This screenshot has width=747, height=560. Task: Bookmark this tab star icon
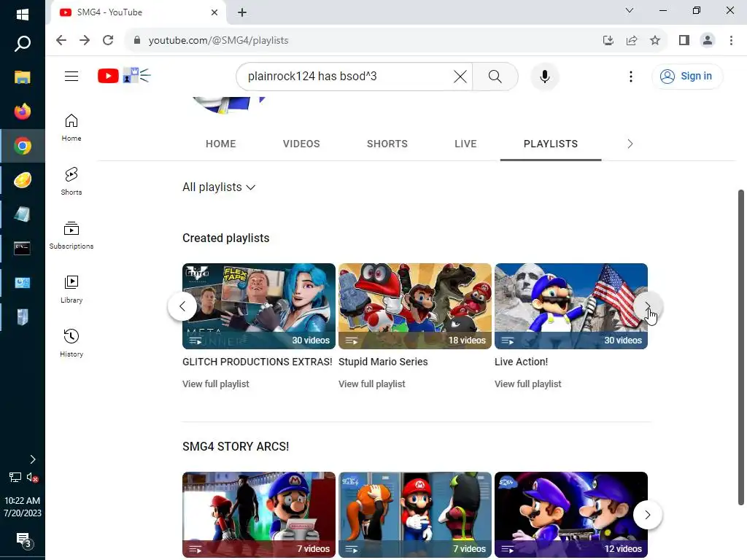coord(655,40)
